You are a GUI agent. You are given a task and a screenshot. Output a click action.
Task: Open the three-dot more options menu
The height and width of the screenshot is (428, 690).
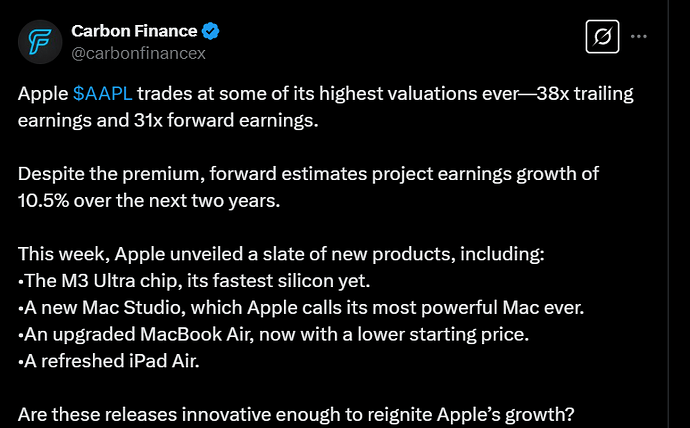click(x=639, y=37)
